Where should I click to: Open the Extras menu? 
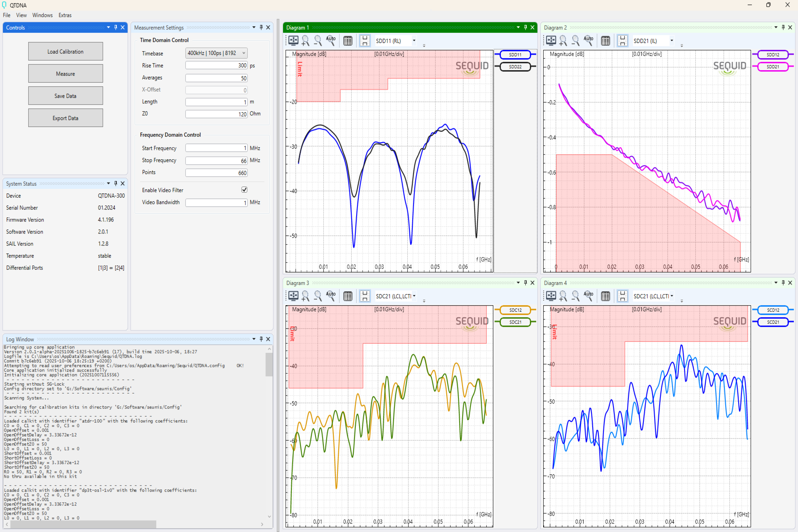[x=65, y=15]
